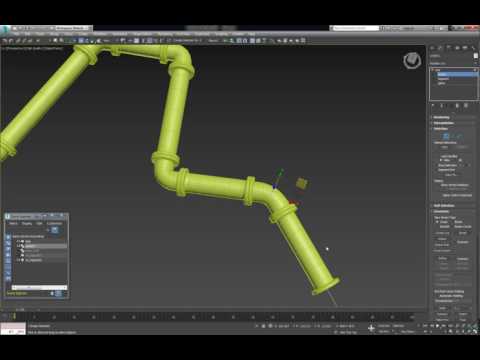
Task: Switch to the Motion command panel tab
Action: [x=457, y=48]
